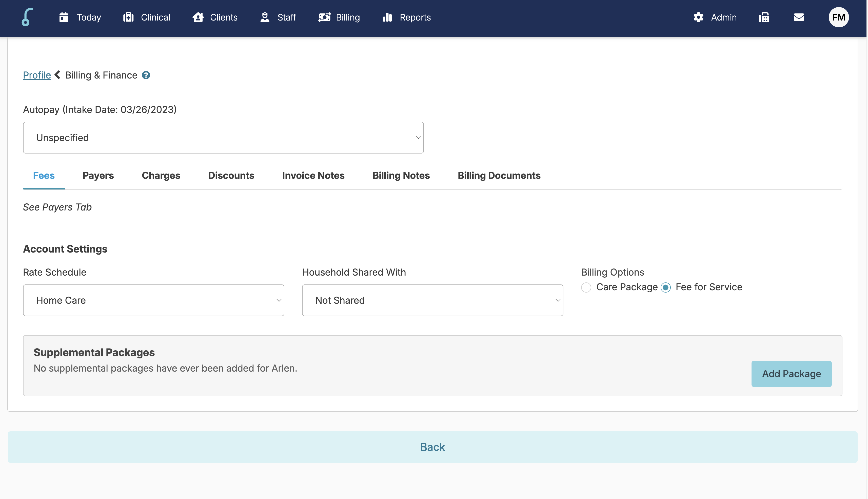This screenshot has height=499, width=868.
Task: Click the Profile breadcrumb link
Action: 37,75
